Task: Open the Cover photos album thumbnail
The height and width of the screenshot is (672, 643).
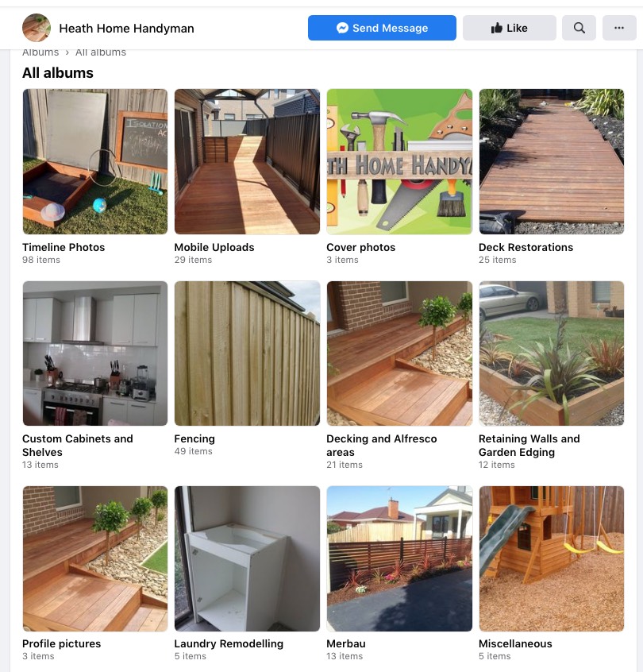Action: (399, 161)
